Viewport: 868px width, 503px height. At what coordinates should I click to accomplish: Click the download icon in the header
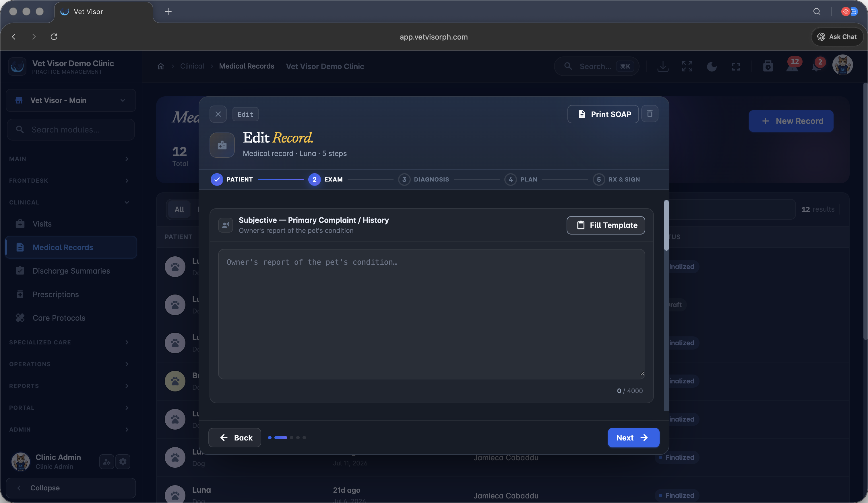coord(663,67)
